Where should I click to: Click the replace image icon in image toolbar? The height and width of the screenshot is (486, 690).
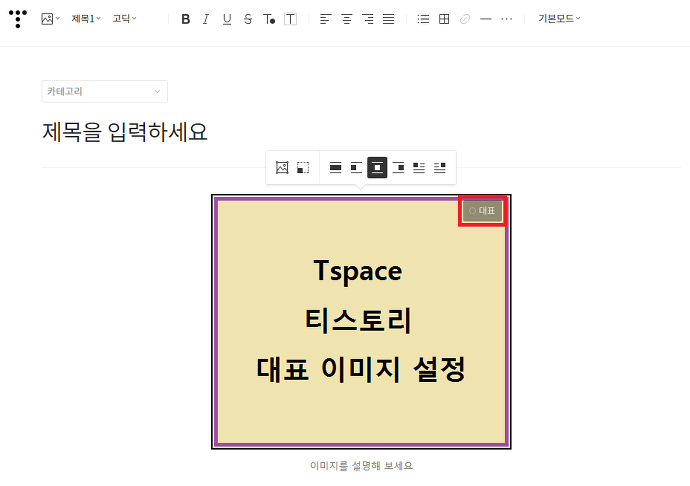(x=282, y=167)
